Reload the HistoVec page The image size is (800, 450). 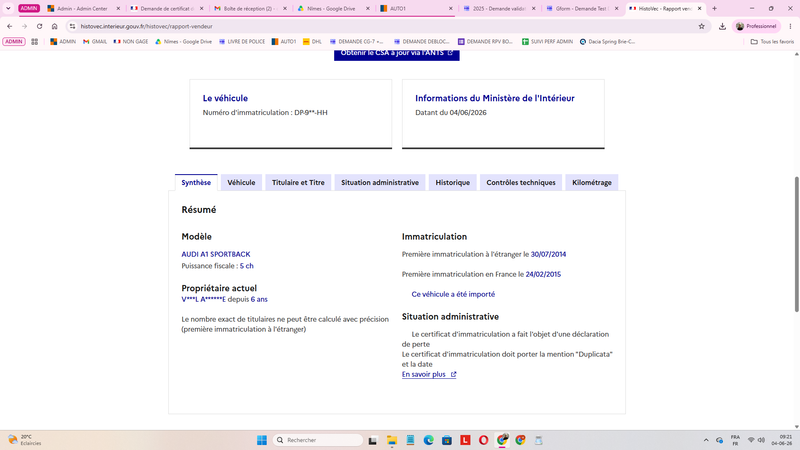[x=39, y=26]
